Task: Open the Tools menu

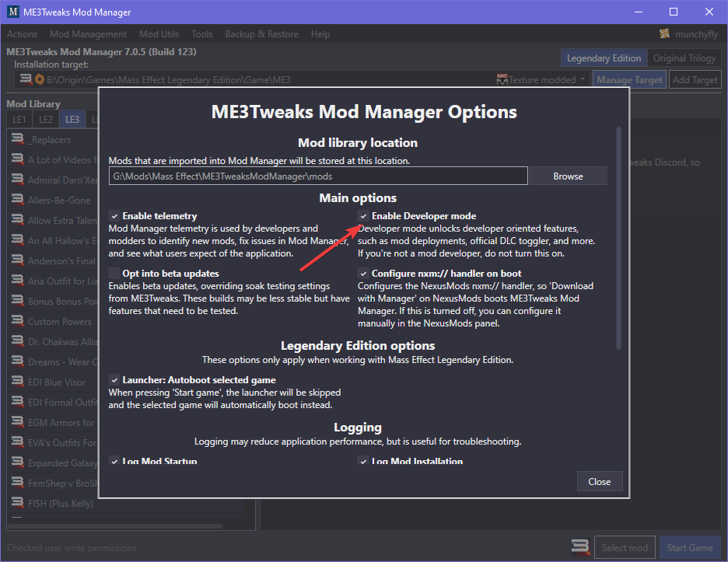Action: (x=202, y=34)
